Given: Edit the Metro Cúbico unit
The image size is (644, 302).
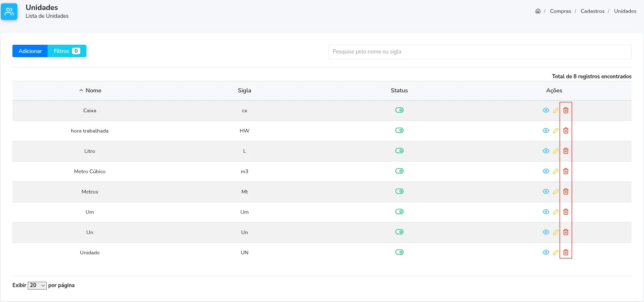Looking at the screenshot, I should pyautogui.click(x=555, y=171).
